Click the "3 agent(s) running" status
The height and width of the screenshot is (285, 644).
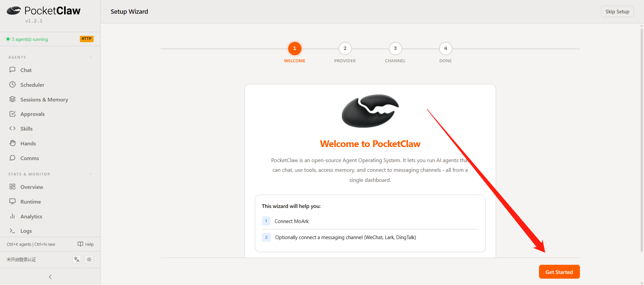[x=30, y=39]
